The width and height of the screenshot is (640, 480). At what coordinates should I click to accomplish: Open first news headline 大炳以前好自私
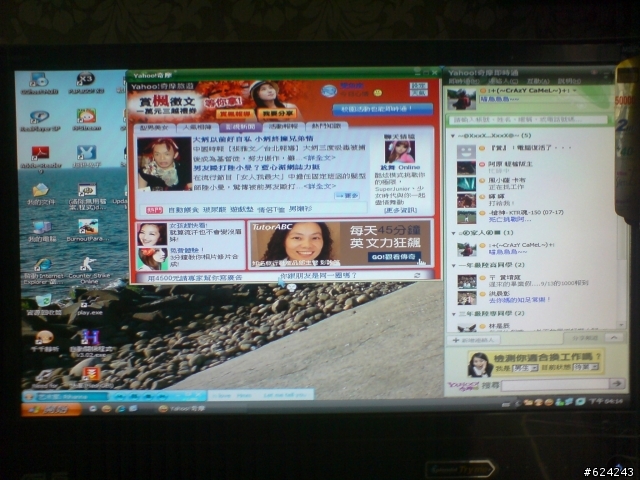[x=253, y=139]
